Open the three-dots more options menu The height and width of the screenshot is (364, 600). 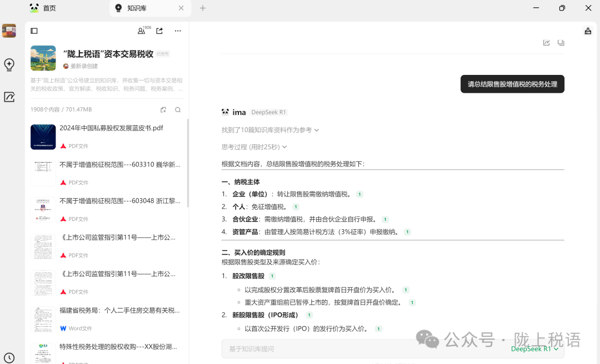click(x=178, y=31)
